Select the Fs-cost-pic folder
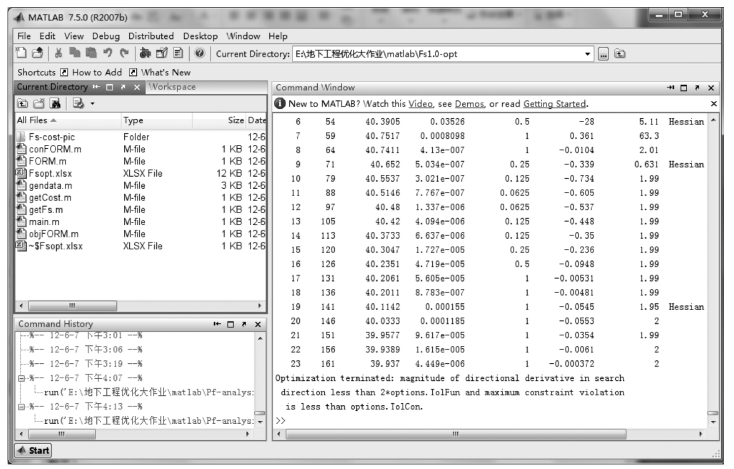 (51, 137)
